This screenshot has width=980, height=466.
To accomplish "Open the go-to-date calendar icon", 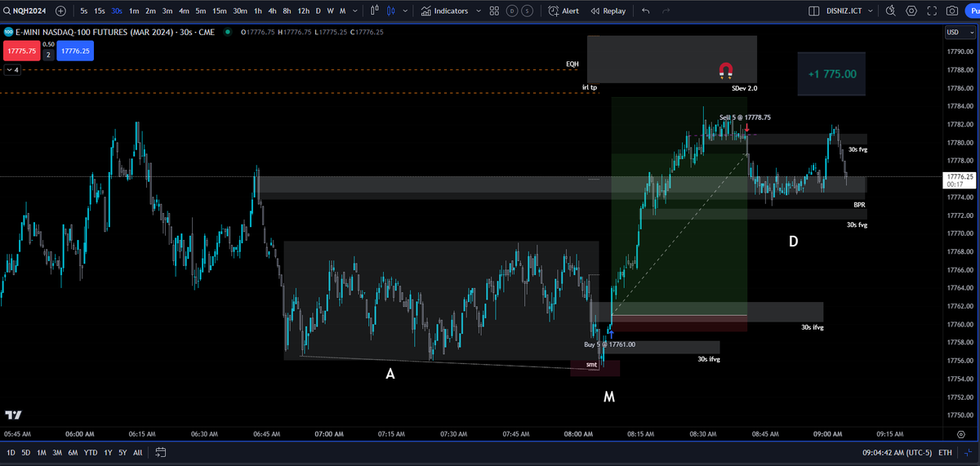I will [160, 451].
